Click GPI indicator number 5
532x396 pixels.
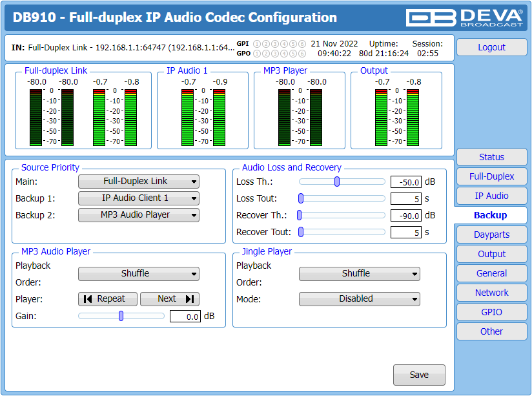pyautogui.click(x=293, y=44)
